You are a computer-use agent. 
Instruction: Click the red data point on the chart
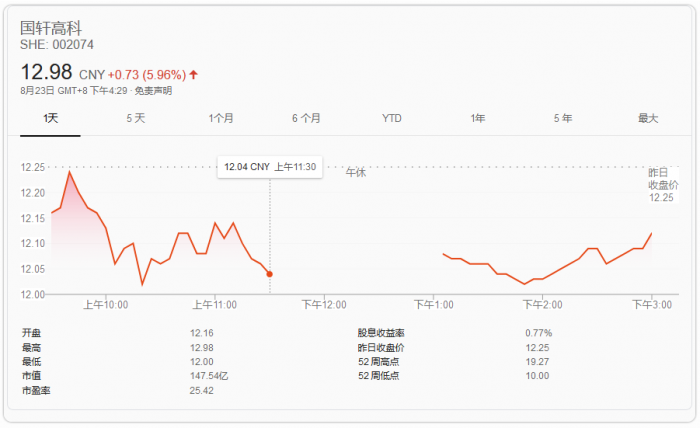pos(270,274)
